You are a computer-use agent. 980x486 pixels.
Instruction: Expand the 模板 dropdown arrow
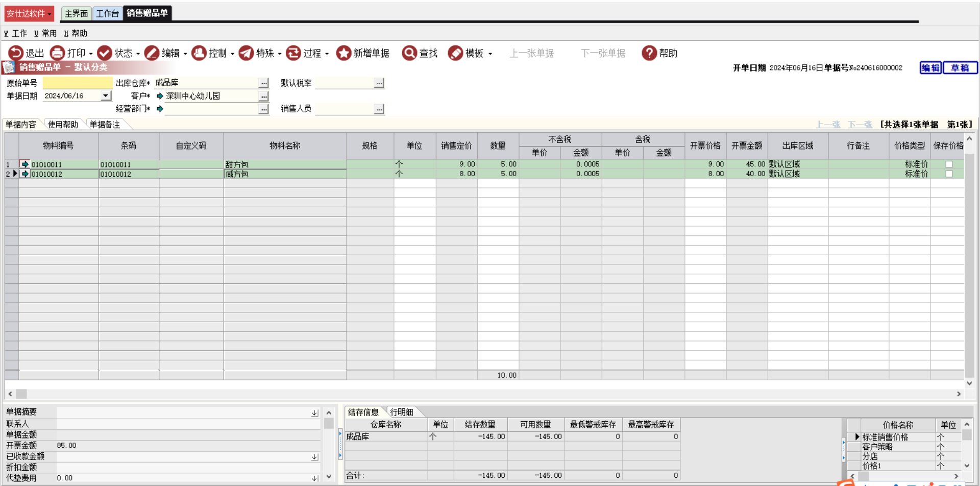(490, 54)
